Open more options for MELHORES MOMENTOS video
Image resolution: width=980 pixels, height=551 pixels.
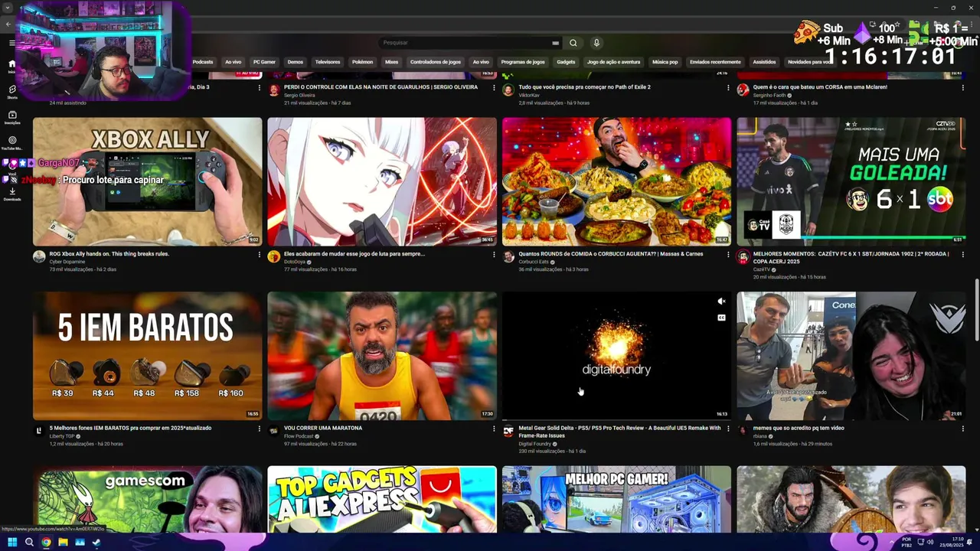963,254
